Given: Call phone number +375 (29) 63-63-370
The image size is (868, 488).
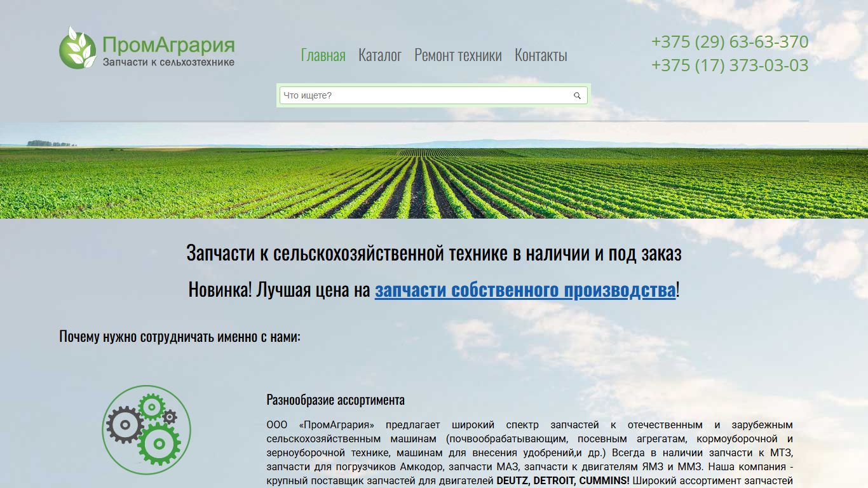Looking at the screenshot, I should (730, 42).
